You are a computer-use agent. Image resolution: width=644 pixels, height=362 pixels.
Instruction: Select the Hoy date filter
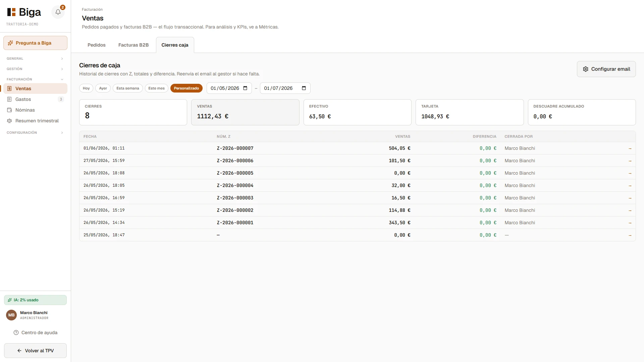86,88
